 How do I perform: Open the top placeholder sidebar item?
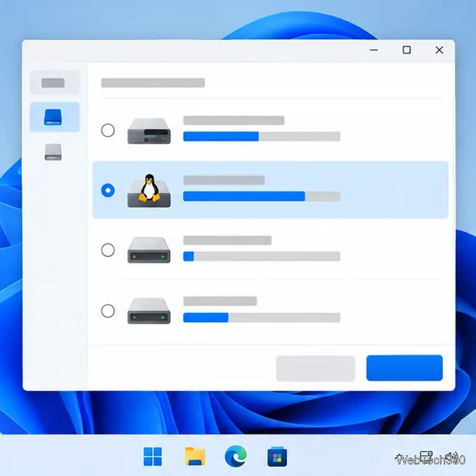click(55, 82)
